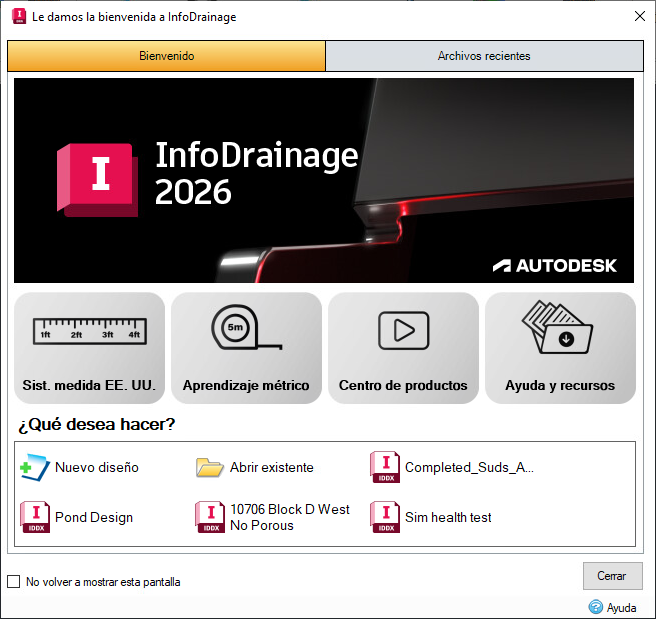This screenshot has height=619, width=656.
Task: Click IDDX icon for 10706 Block D West
Action: (210, 517)
